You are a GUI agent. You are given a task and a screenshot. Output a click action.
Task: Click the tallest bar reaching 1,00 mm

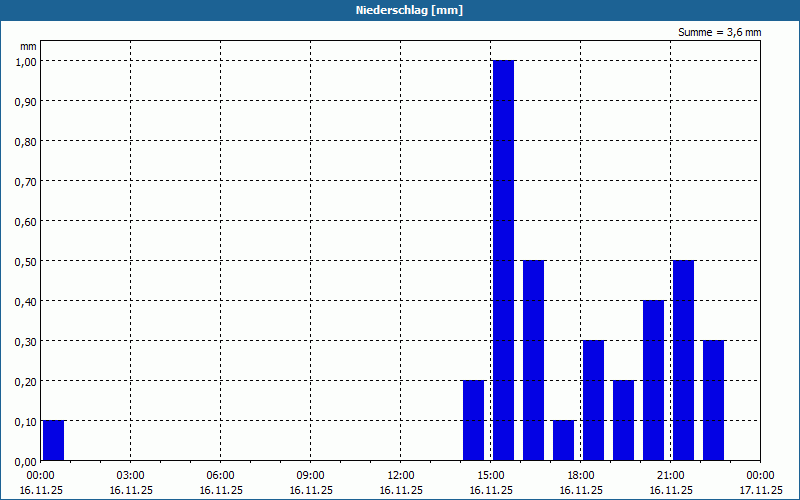[x=503, y=260]
